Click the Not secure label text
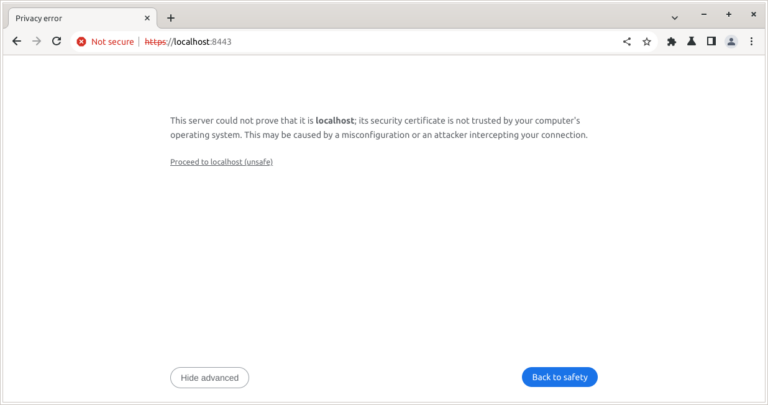Viewport: 768px width, 405px height. click(112, 42)
